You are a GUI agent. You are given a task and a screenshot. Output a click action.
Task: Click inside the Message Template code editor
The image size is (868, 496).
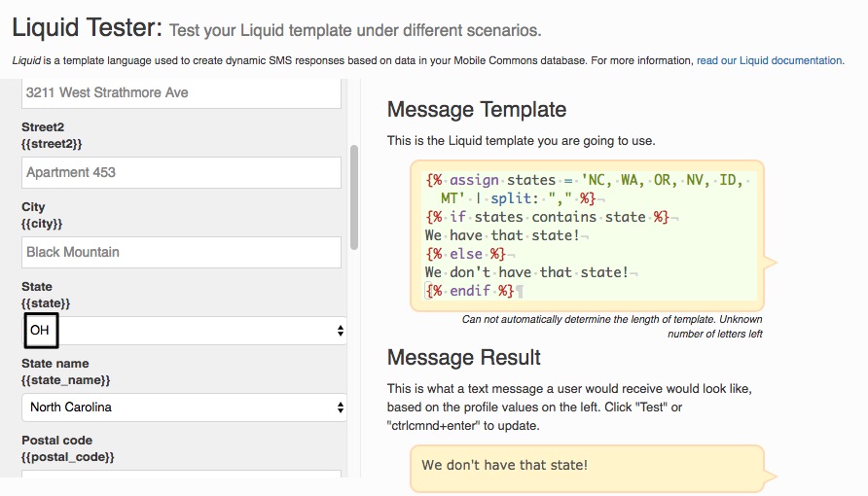point(588,235)
